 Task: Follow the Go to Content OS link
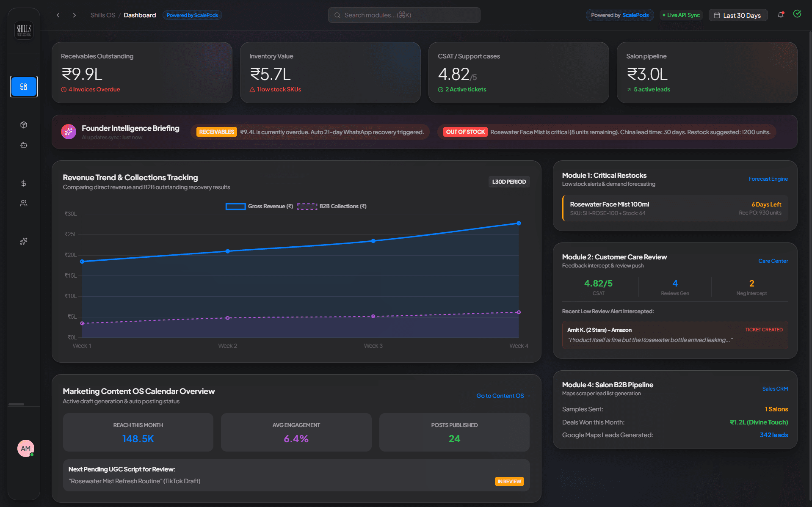pyautogui.click(x=503, y=396)
